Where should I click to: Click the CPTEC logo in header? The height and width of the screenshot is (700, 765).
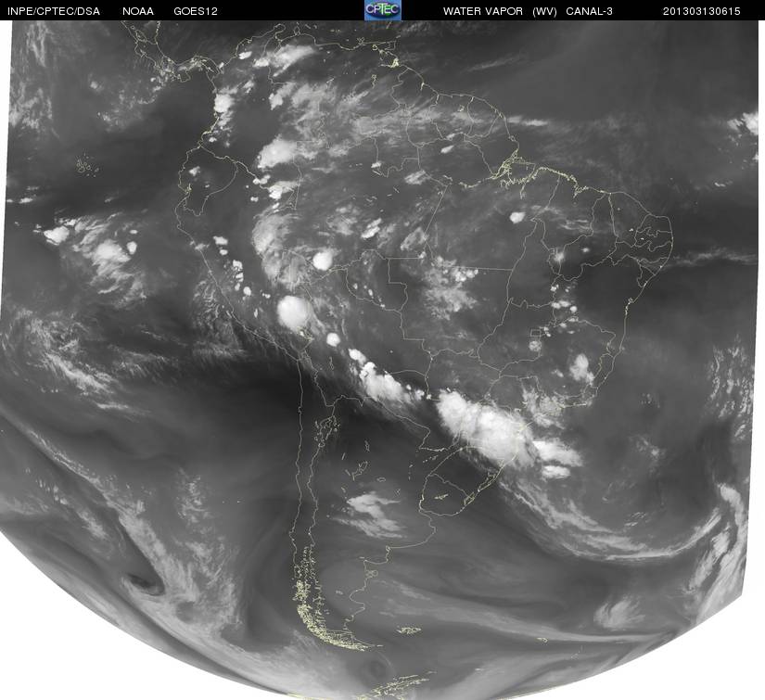click(382, 10)
